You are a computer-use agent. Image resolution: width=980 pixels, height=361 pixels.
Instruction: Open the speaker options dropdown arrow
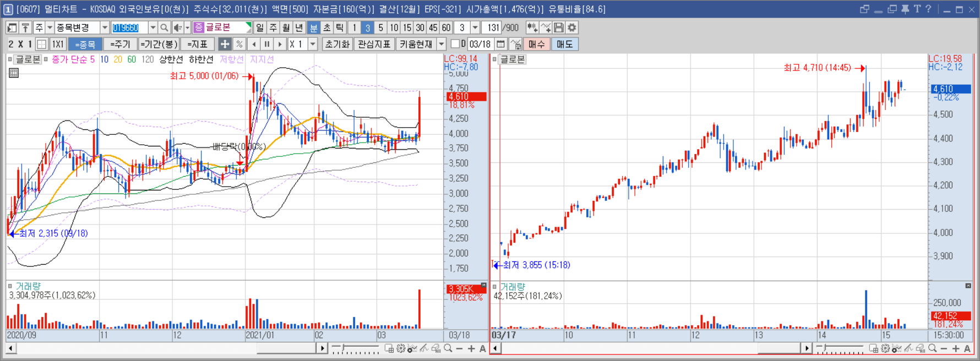tap(187, 28)
